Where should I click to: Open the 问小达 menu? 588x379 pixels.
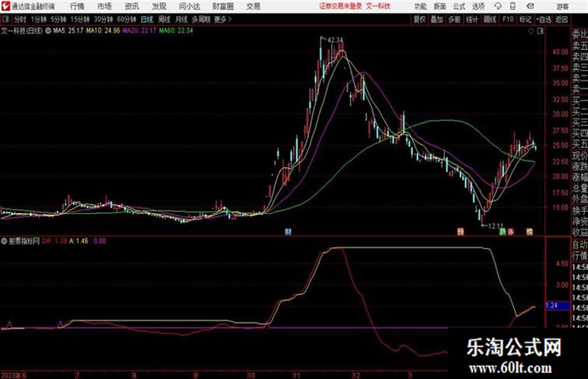189,6
